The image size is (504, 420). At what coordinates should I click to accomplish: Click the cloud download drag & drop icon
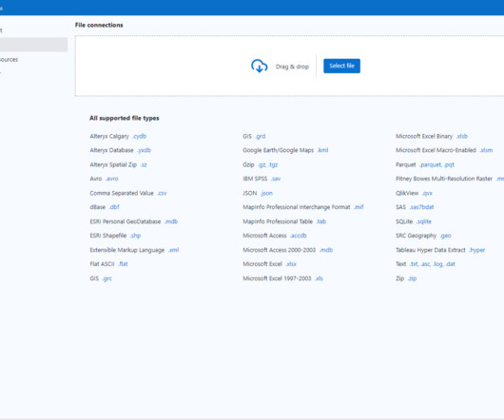(259, 67)
